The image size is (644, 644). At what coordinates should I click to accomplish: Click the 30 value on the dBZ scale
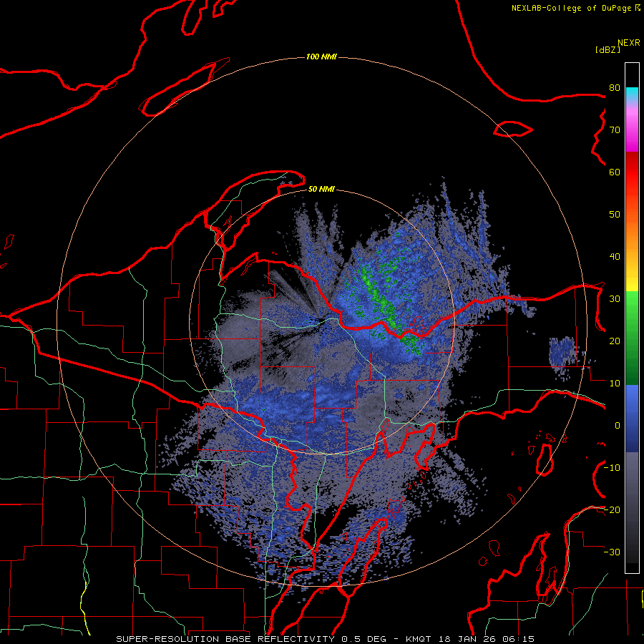pyautogui.click(x=615, y=298)
